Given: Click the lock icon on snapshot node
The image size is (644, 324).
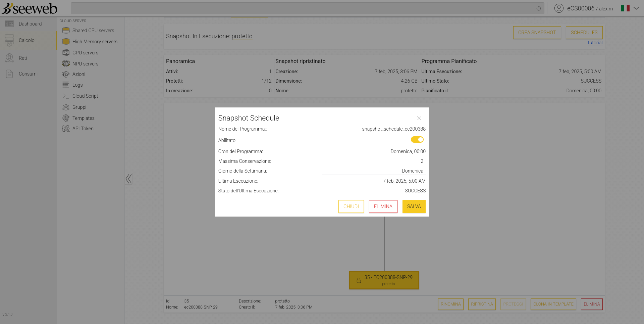Looking at the screenshot, I should pos(359,280).
